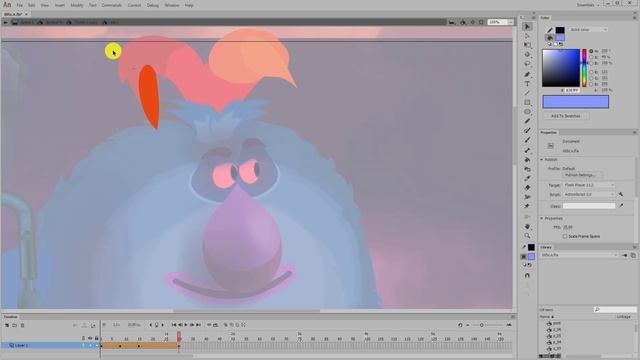Collapse the Properties section

point(542,218)
